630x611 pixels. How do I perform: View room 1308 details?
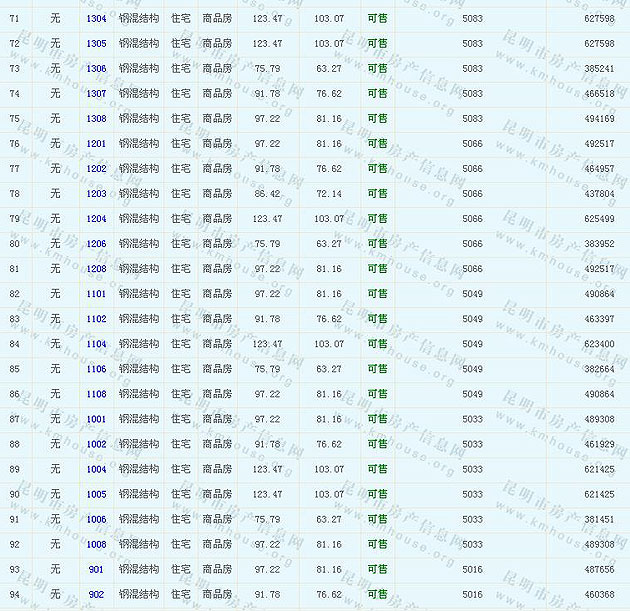tap(96, 119)
